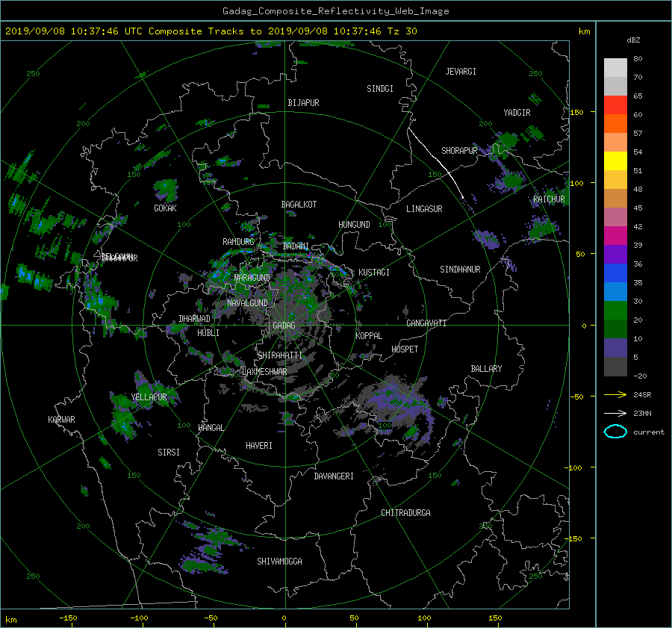Click the NARAGUND city label
Image resolution: width=672 pixels, height=628 pixels.
point(252,278)
